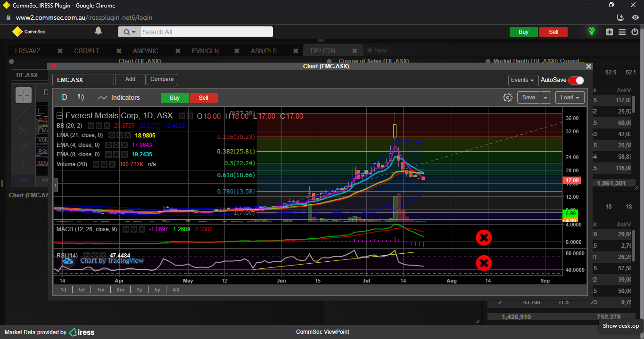The height and width of the screenshot is (339, 644).
Task: Open the Indicators menu in EMC chart
Action: 119,97
